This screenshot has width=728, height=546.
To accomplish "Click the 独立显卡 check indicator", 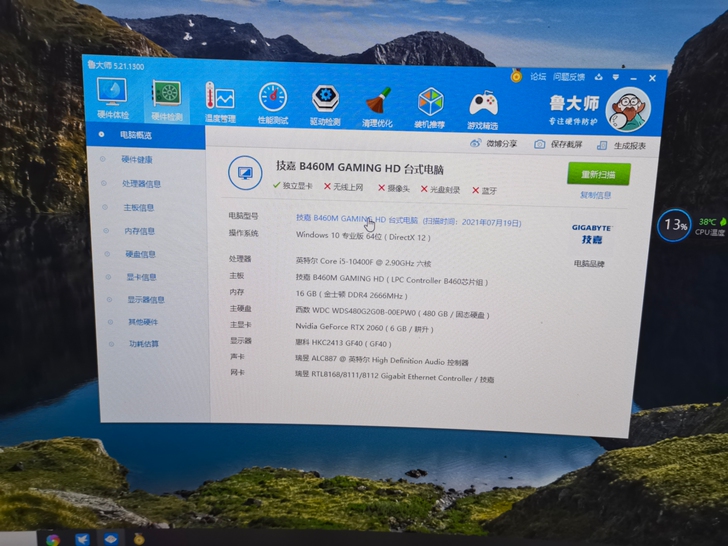I will [x=292, y=186].
